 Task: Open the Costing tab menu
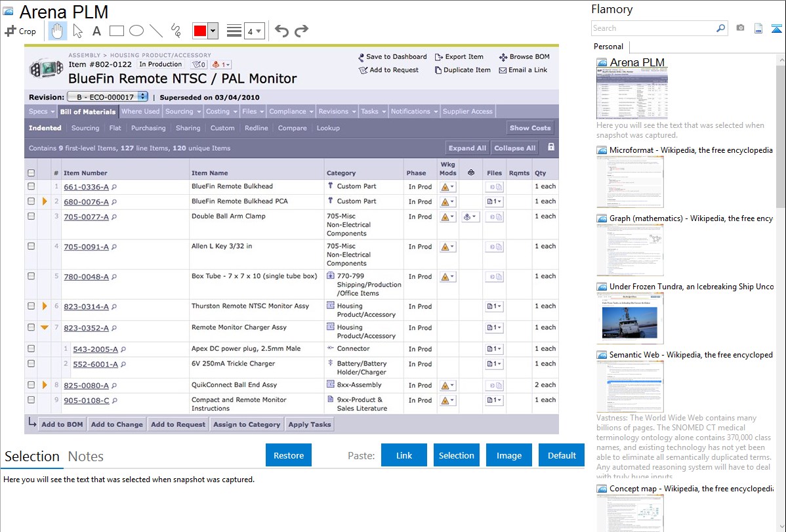[221, 112]
